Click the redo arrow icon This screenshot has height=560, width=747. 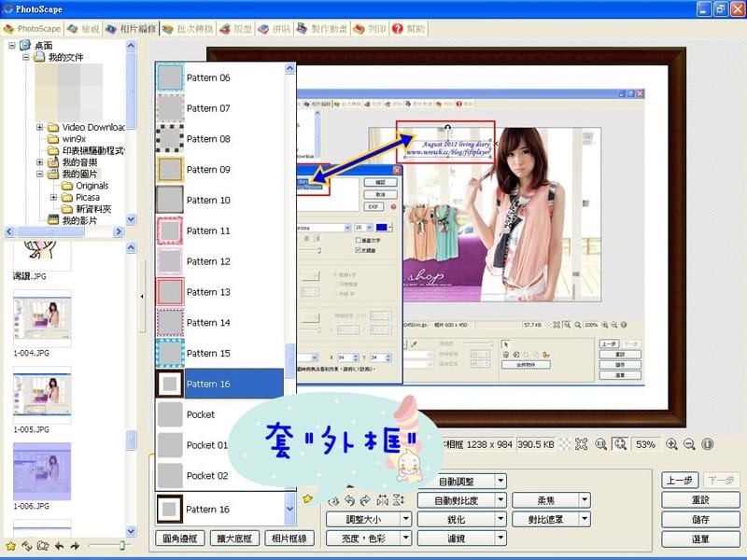coord(365,499)
